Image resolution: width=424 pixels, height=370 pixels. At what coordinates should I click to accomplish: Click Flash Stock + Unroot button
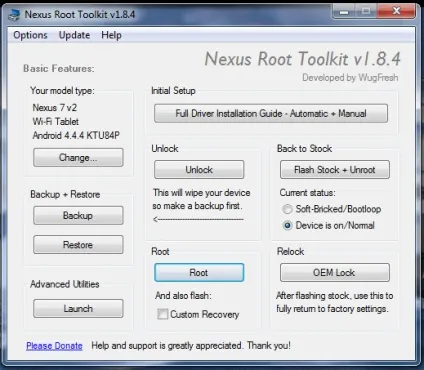335,170
